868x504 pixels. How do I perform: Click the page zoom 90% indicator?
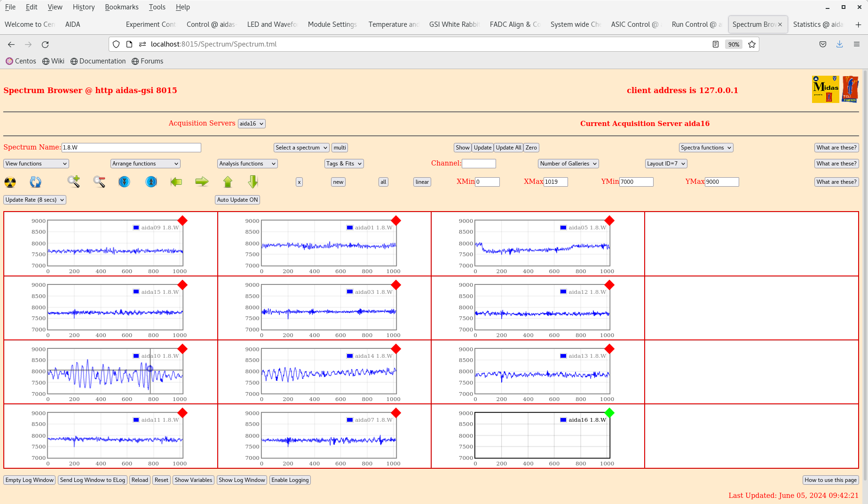pos(734,44)
